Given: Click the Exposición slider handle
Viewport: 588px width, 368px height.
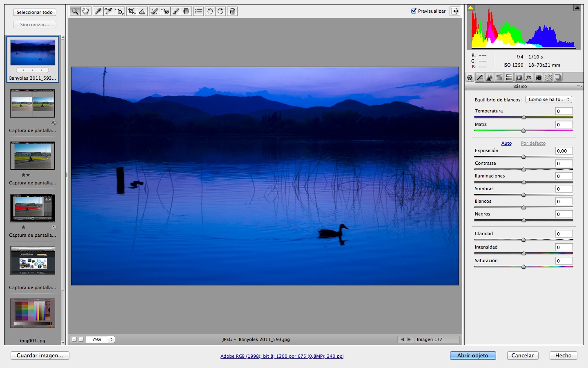Looking at the screenshot, I should [523, 157].
